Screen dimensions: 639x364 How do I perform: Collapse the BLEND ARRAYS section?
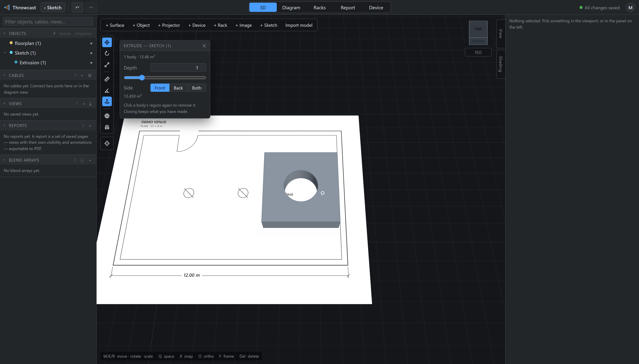tap(4, 160)
